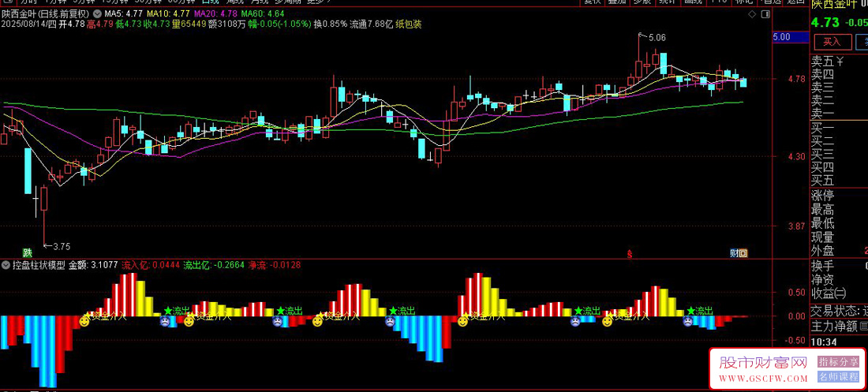Click the 换0.85% turnover text
Screen dimensions: 868x392
click(331, 24)
